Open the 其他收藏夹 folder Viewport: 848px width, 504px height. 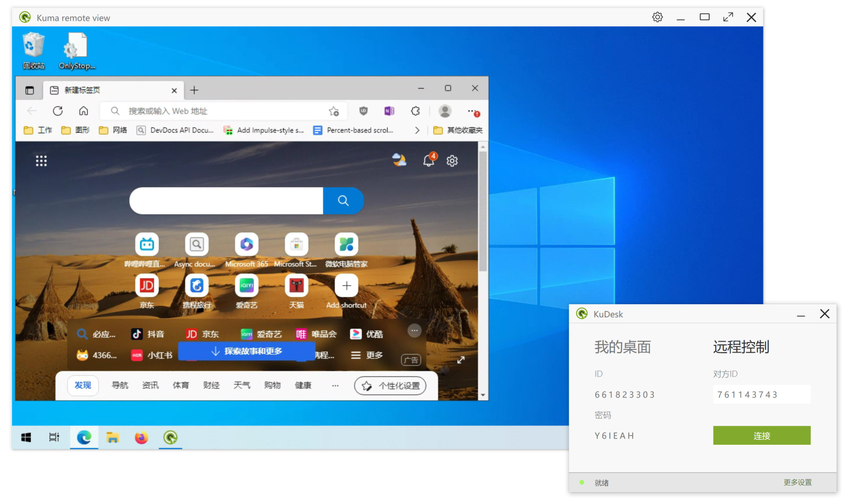click(x=458, y=130)
